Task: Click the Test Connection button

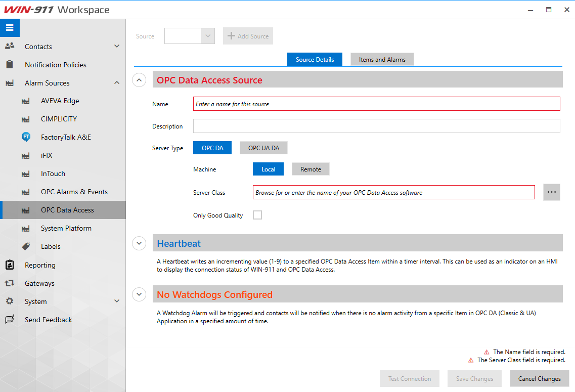Action: [410, 378]
